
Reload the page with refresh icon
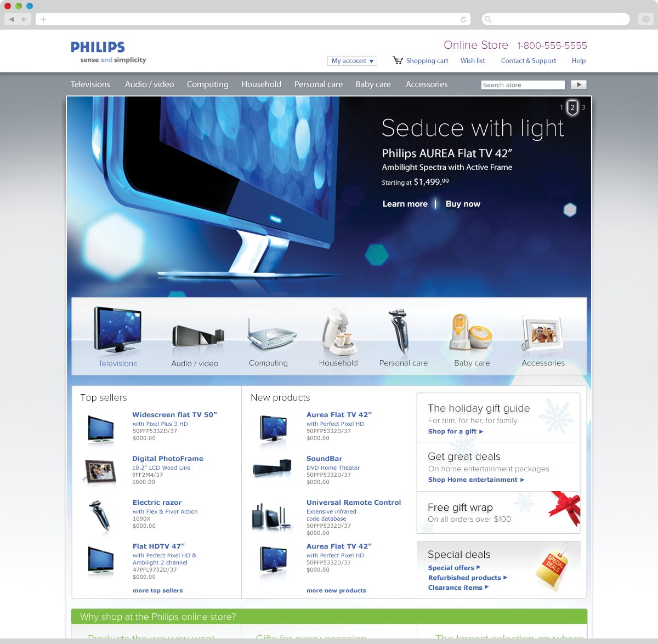click(x=463, y=19)
